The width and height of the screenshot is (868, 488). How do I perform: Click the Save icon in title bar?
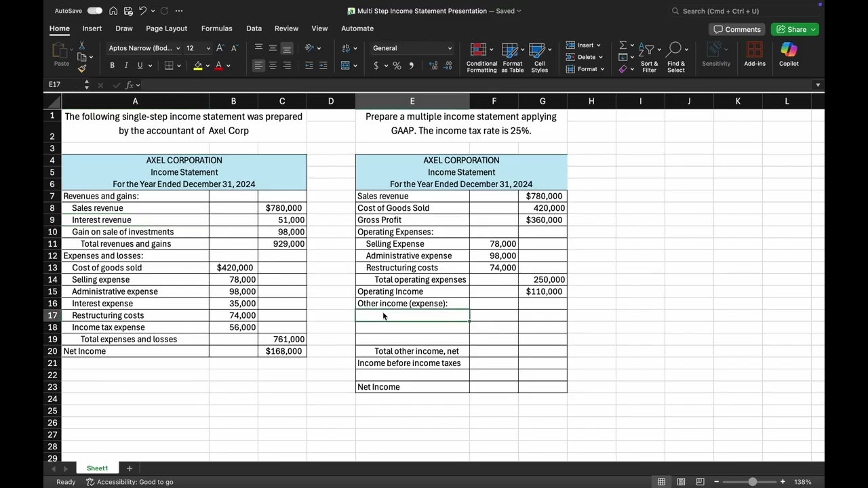tap(127, 11)
